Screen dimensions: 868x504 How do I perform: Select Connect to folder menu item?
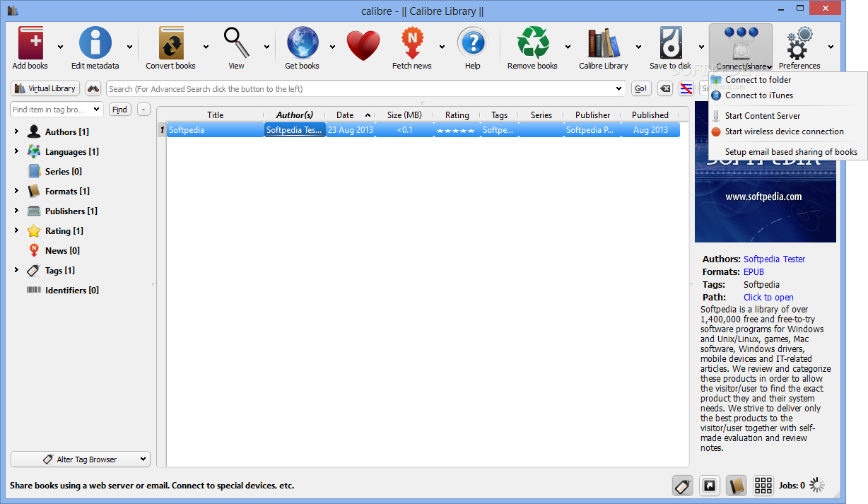[x=787, y=80]
